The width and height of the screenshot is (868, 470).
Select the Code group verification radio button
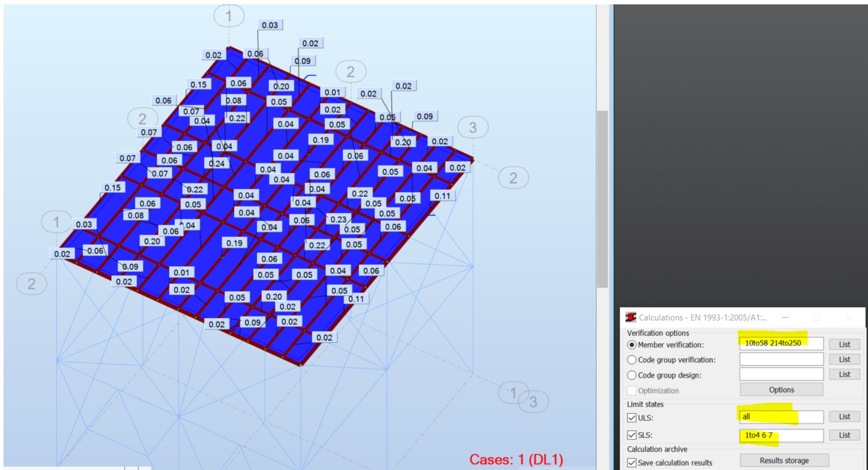[x=632, y=360]
